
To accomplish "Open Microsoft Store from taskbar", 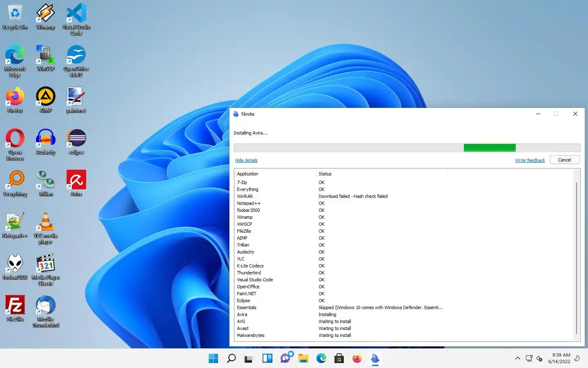I will tap(339, 359).
